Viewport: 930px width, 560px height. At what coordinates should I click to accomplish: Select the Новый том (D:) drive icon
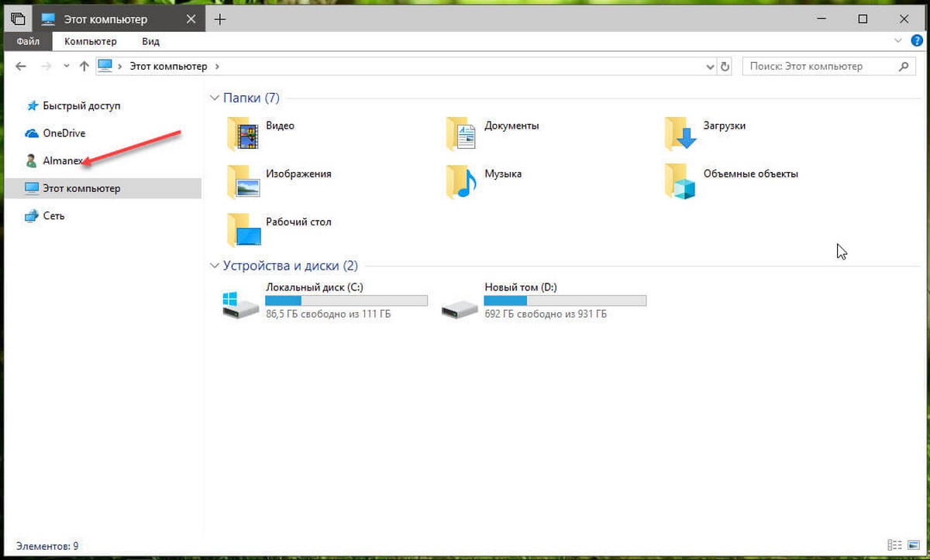click(x=460, y=309)
